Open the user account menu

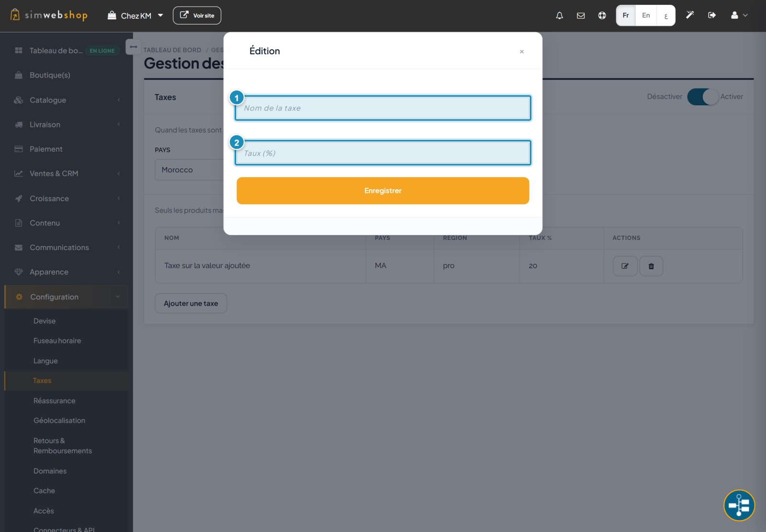tap(739, 15)
